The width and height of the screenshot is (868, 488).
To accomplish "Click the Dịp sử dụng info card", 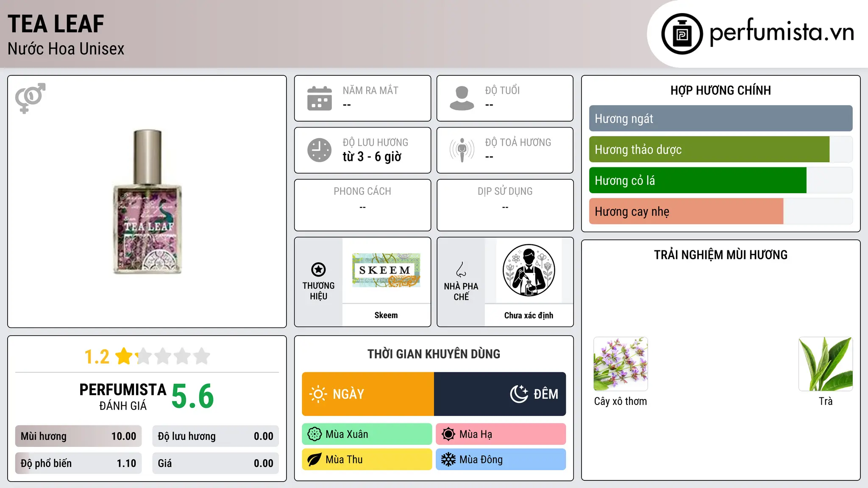I will click(505, 205).
